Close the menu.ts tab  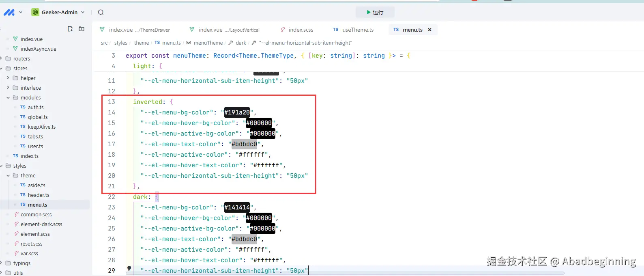point(429,30)
